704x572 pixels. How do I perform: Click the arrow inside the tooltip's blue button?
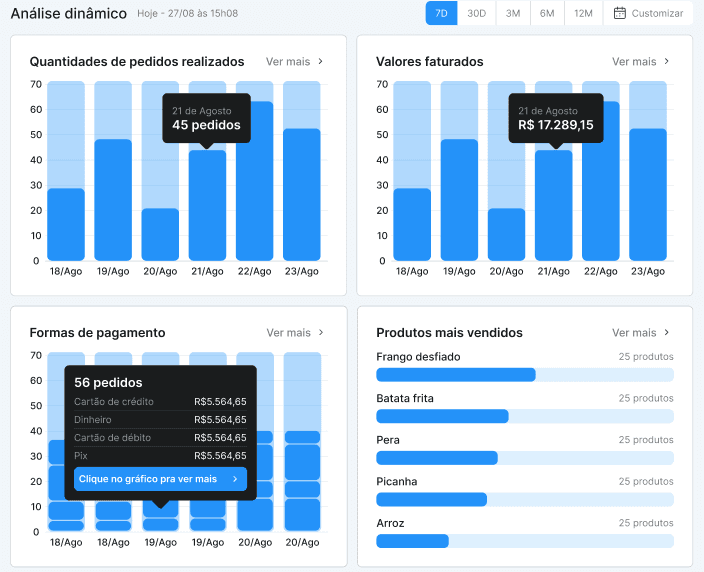pos(235,479)
